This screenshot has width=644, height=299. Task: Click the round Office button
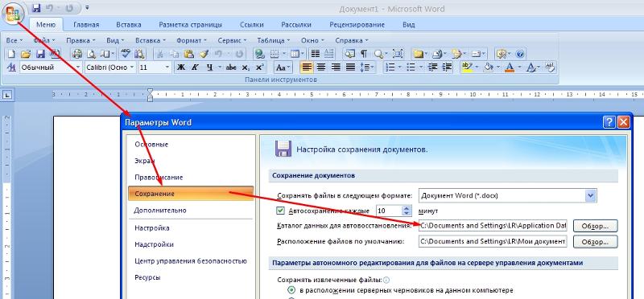[13, 14]
